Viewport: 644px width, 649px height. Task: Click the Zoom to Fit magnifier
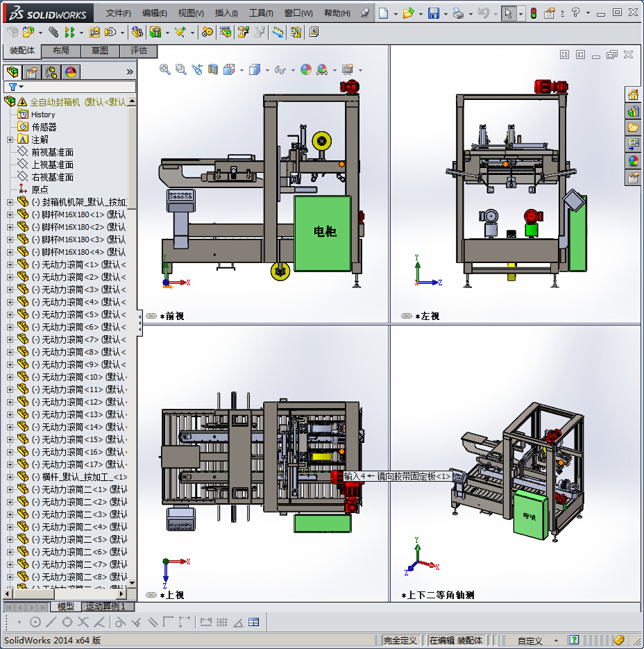click(164, 69)
